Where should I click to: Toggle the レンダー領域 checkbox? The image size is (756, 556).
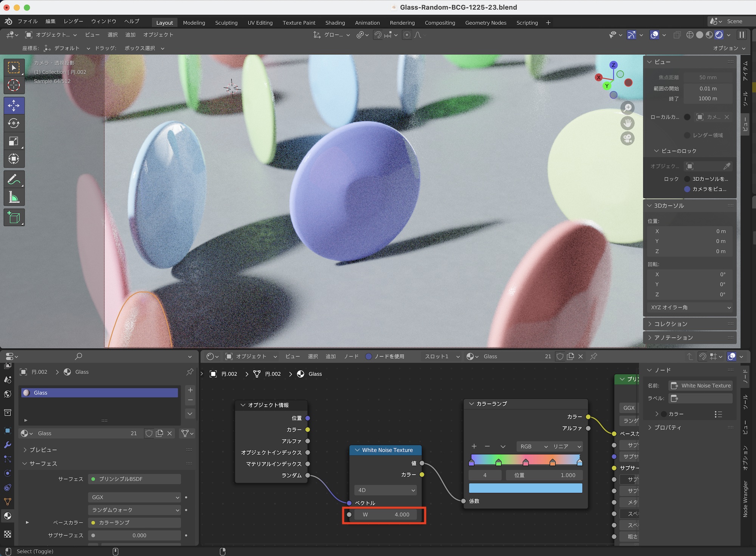(687, 135)
